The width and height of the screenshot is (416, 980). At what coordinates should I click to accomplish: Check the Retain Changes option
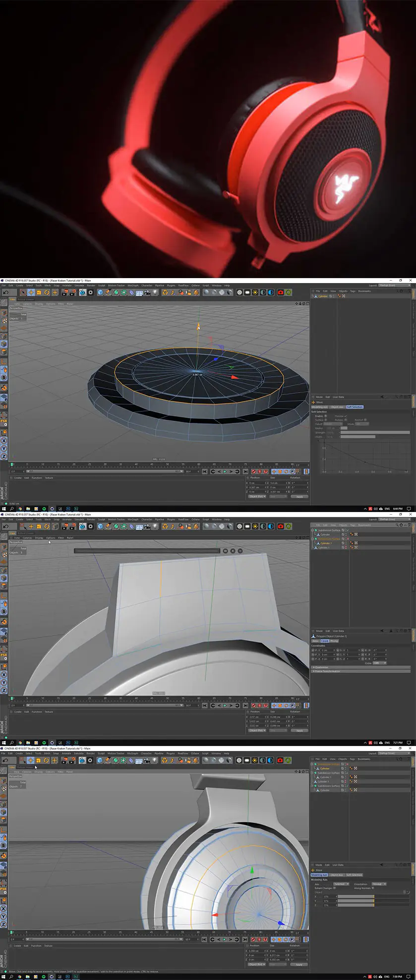click(x=335, y=888)
